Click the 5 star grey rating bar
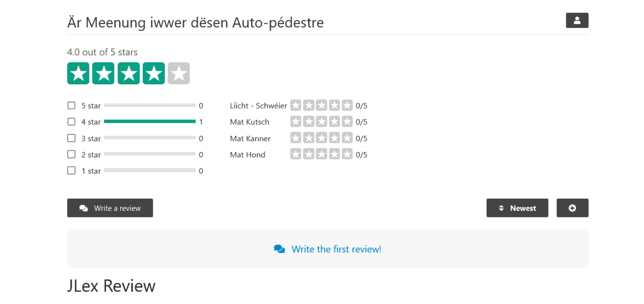 [x=150, y=105]
